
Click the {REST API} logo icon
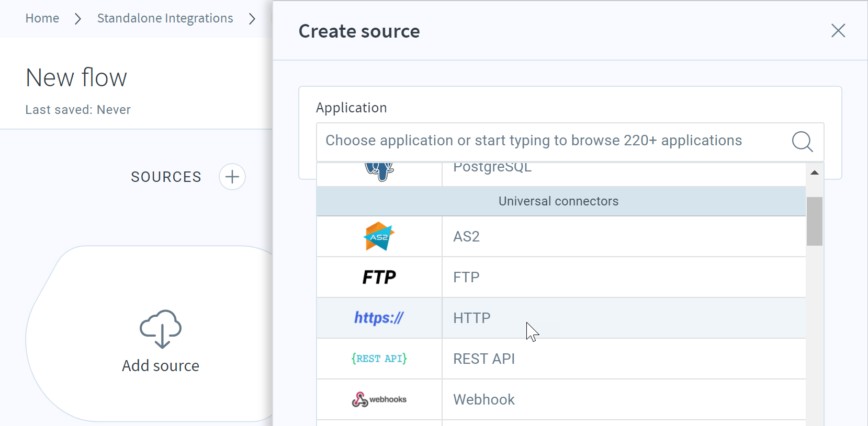[x=379, y=359]
